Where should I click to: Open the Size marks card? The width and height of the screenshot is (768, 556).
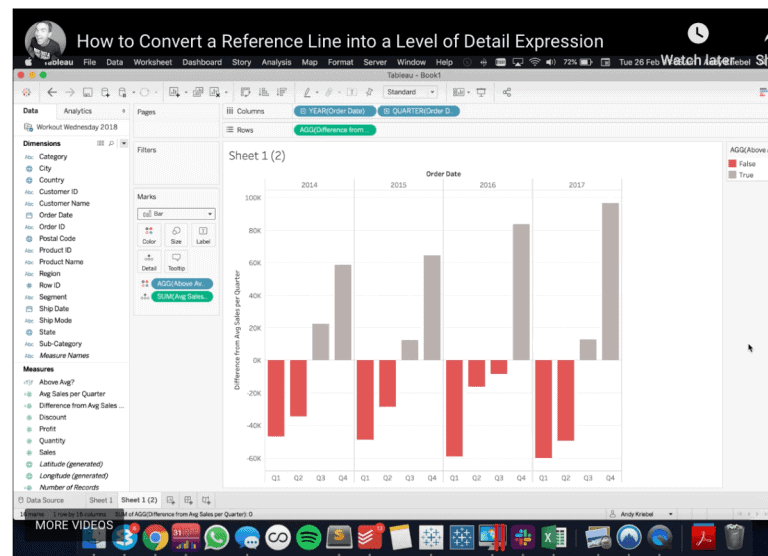point(176,235)
